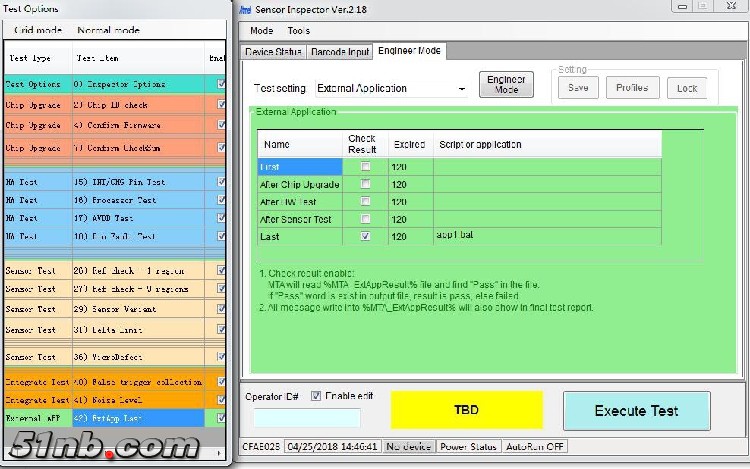This screenshot has height=469, width=750.
Task: Switch to the Device Status tab
Action: click(x=273, y=51)
